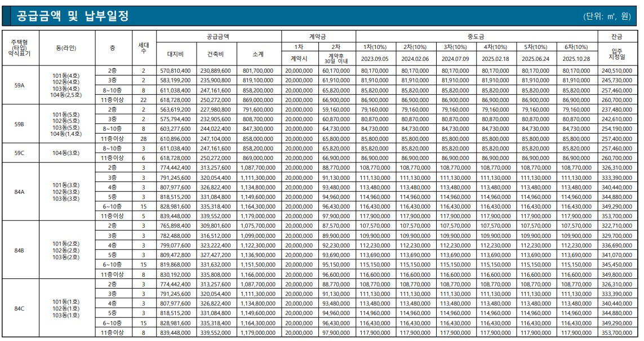Click the '잔금' column header

pyautogui.click(x=617, y=36)
